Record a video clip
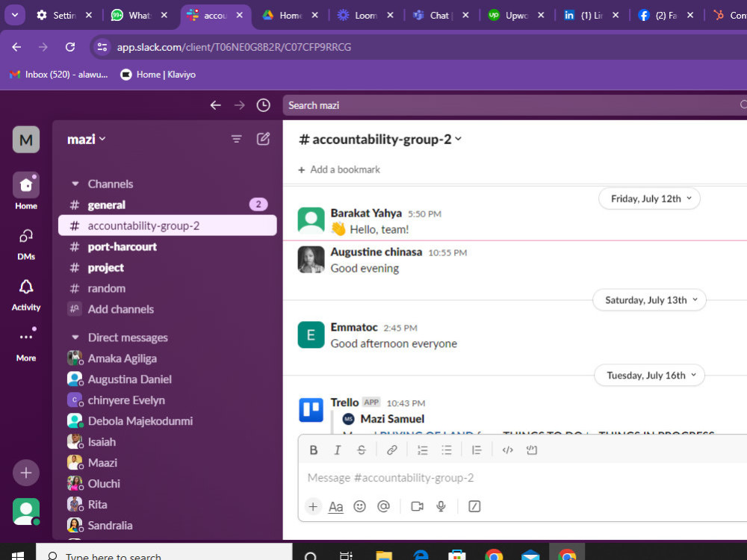The image size is (747, 560). pyautogui.click(x=418, y=506)
